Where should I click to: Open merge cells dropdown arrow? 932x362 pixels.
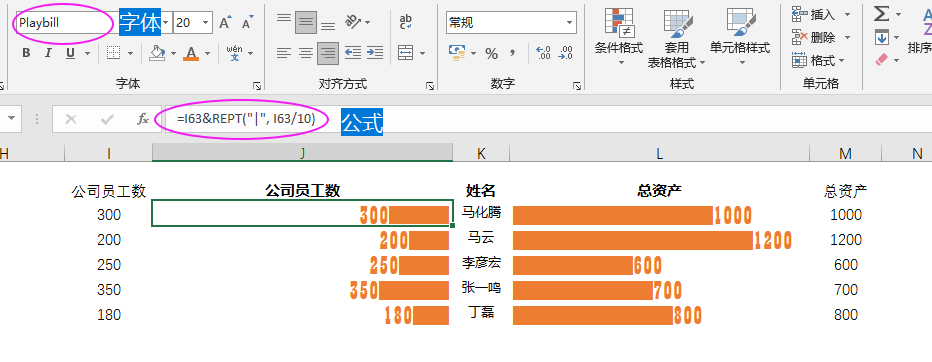click(422, 53)
